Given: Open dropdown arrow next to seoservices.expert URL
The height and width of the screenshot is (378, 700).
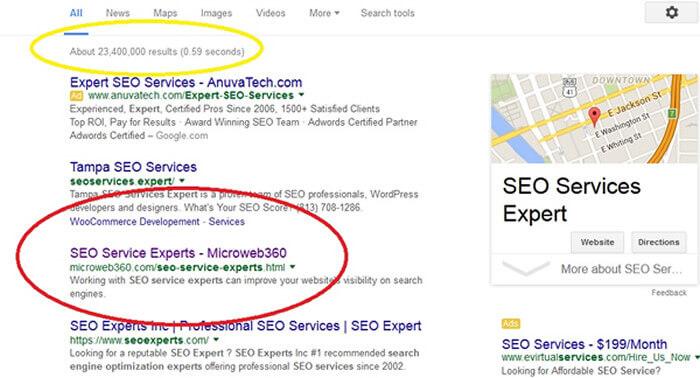Looking at the screenshot, I should 182,181.
